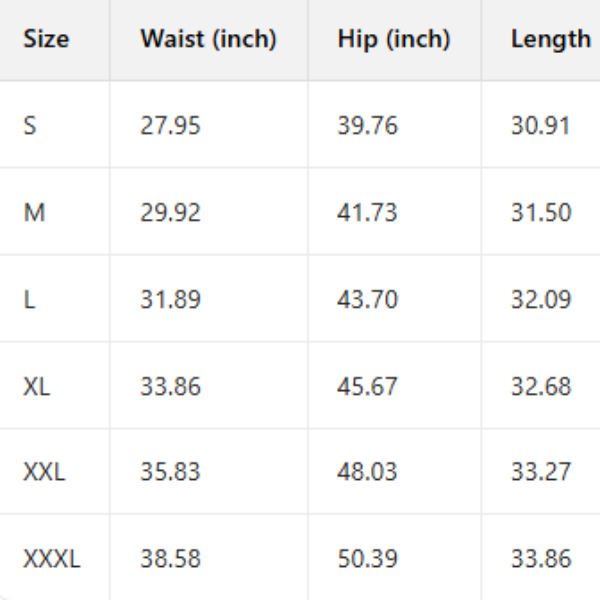600x600 pixels.
Task: Click hip value 48.03
Action: click(x=367, y=473)
